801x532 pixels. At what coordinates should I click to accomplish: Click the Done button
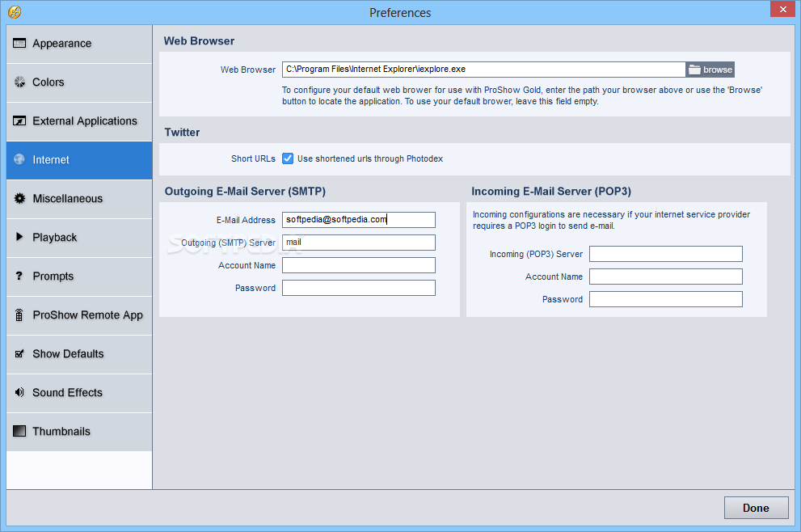tap(756, 508)
